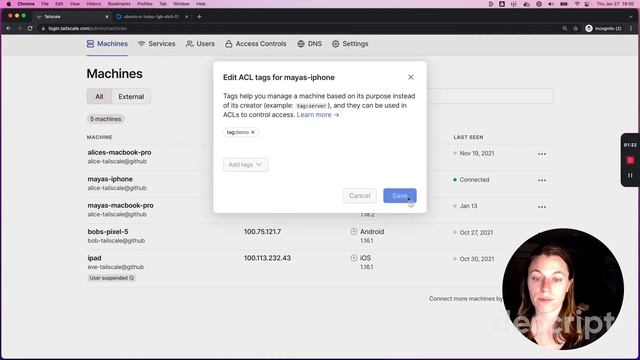This screenshot has height=360, width=640.
Task: Close the Edit ACL tags dialog
Action: (x=411, y=77)
